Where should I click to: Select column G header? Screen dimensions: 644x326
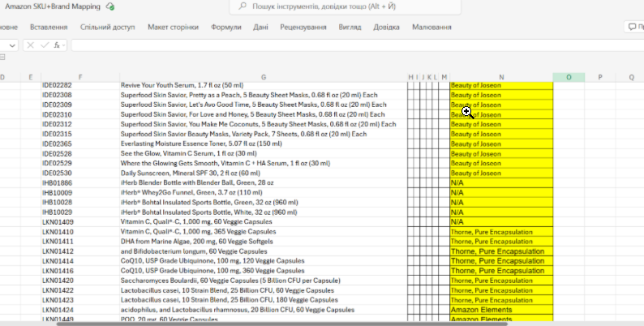click(264, 77)
